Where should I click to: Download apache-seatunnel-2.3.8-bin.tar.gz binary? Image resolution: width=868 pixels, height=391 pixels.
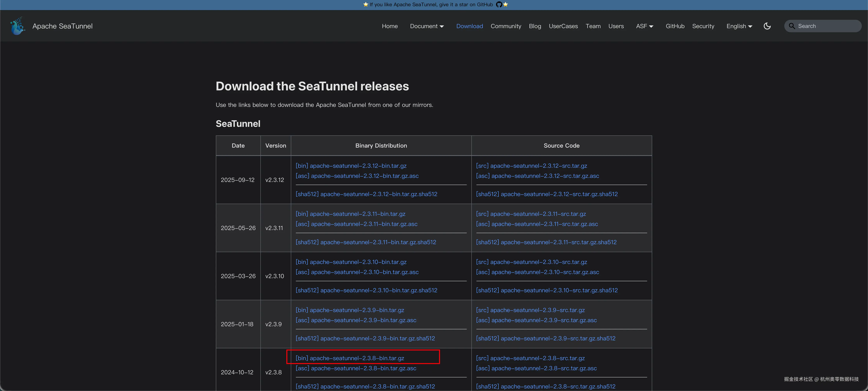point(350,358)
